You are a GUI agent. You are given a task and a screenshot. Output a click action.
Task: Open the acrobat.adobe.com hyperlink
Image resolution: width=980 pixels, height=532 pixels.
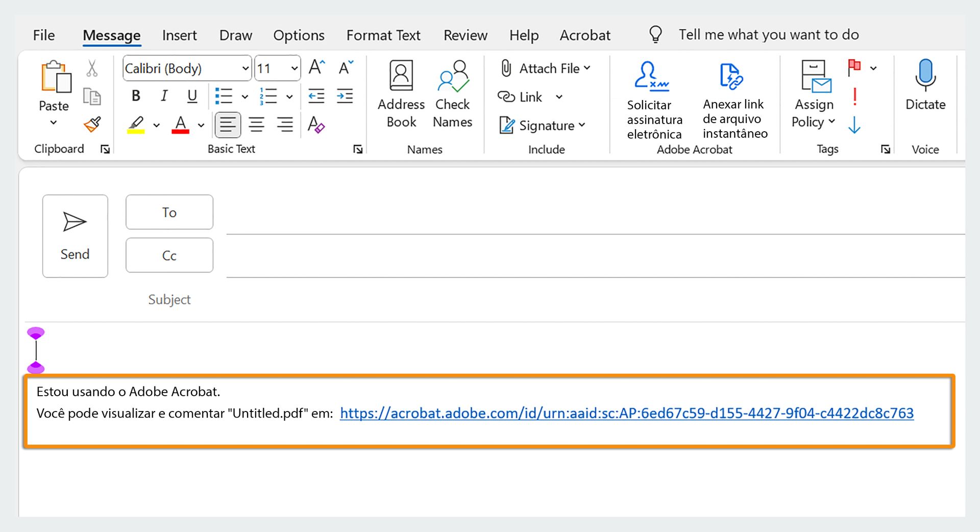click(626, 413)
